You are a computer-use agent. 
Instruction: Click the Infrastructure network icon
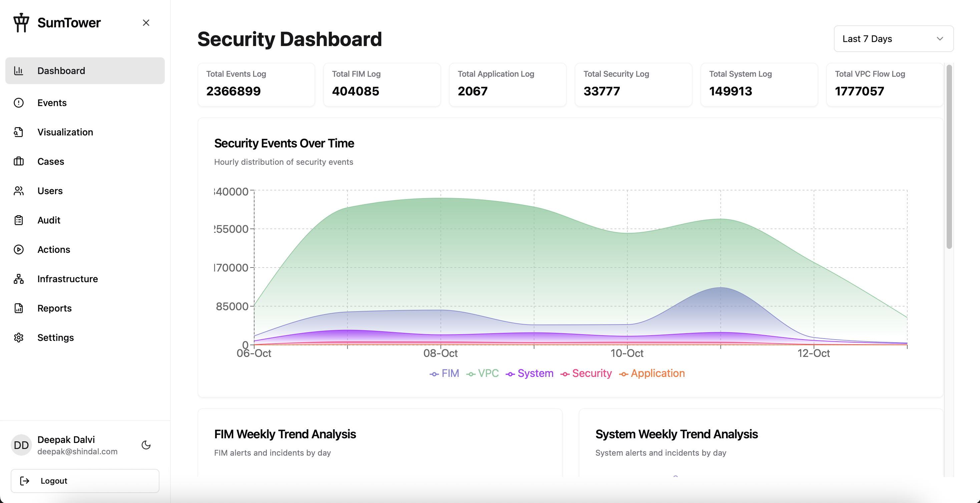(x=19, y=279)
